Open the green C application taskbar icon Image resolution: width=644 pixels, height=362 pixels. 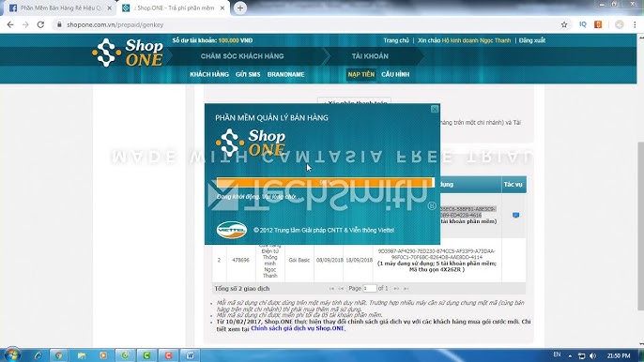click(146, 355)
